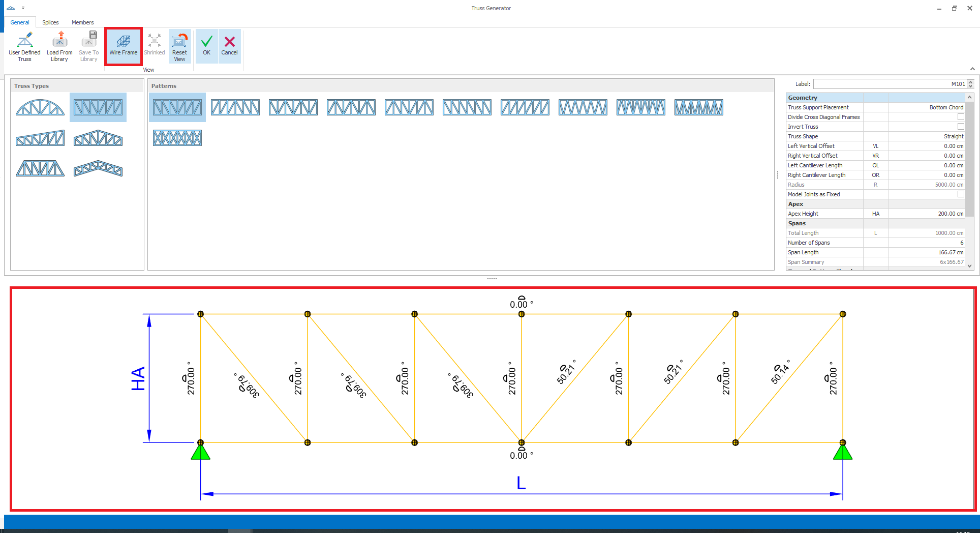Image resolution: width=980 pixels, height=533 pixels.
Task: Open Load From Library
Action: (59, 46)
